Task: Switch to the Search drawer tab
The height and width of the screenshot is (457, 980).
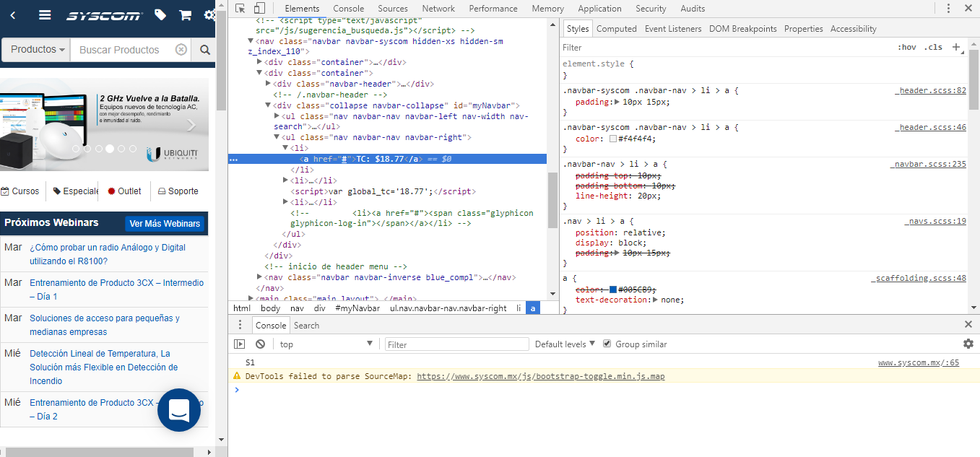Action: pyautogui.click(x=306, y=326)
